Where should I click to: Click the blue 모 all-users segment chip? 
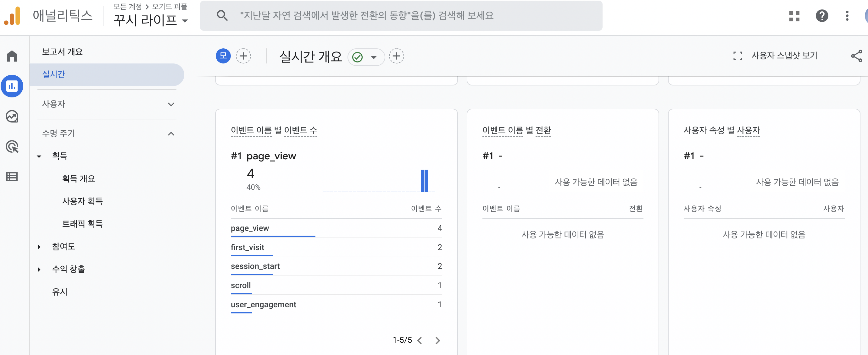click(x=223, y=56)
